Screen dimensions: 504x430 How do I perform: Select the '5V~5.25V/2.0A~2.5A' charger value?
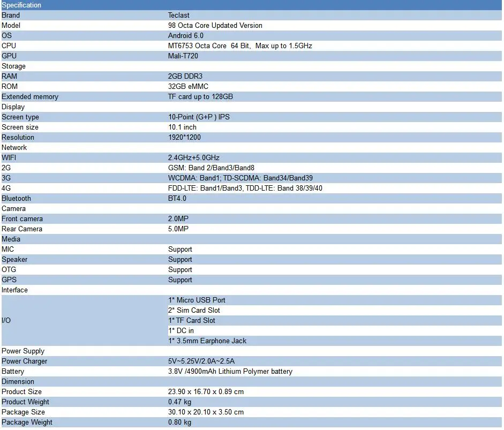coord(201,361)
